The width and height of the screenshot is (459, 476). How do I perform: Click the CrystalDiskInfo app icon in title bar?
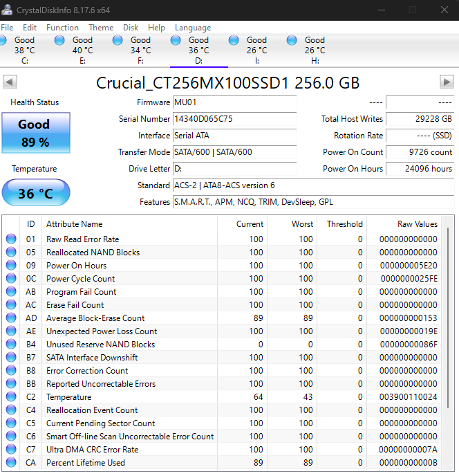pyautogui.click(x=6, y=10)
